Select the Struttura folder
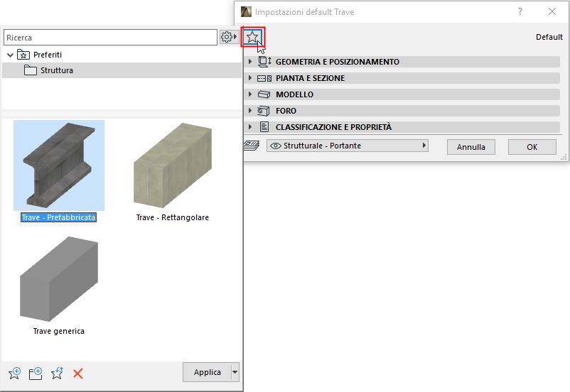570x392 pixels. (122, 70)
